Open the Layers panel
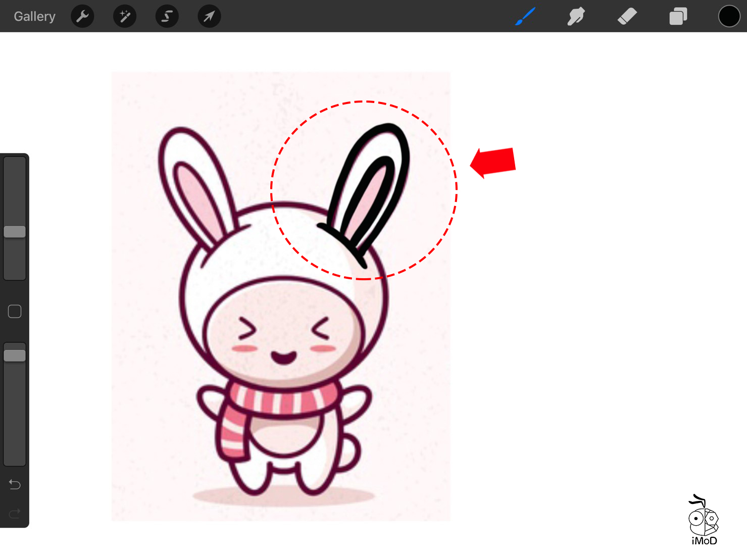Image resolution: width=747 pixels, height=560 pixels. (x=678, y=17)
